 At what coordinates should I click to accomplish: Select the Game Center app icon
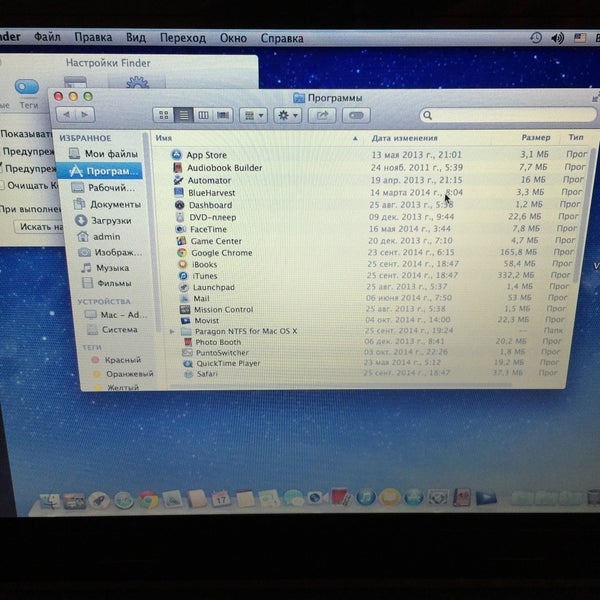point(181,241)
